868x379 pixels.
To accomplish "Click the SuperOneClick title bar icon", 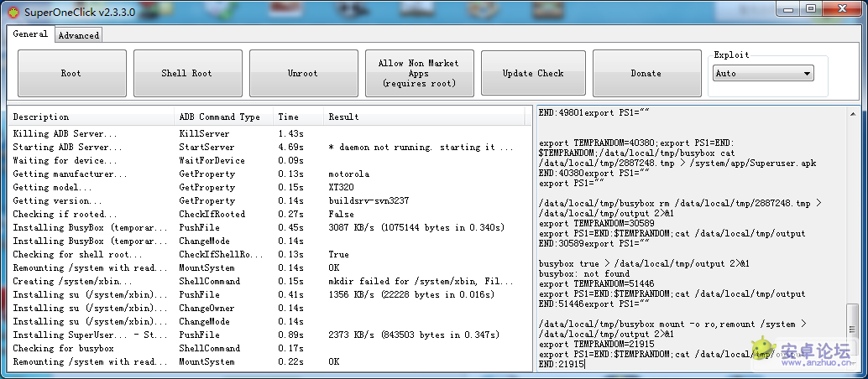I will (10, 8).
